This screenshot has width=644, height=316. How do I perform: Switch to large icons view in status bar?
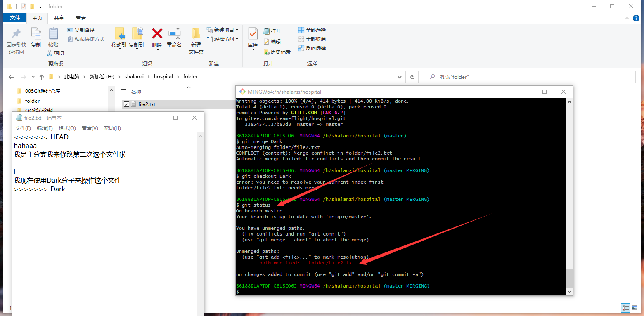click(x=634, y=308)
